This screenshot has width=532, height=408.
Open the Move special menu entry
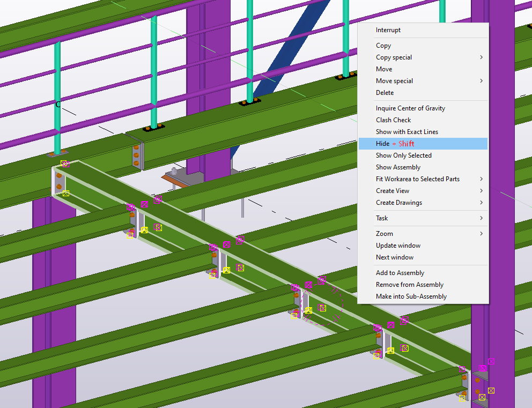[x=423, y=81]
